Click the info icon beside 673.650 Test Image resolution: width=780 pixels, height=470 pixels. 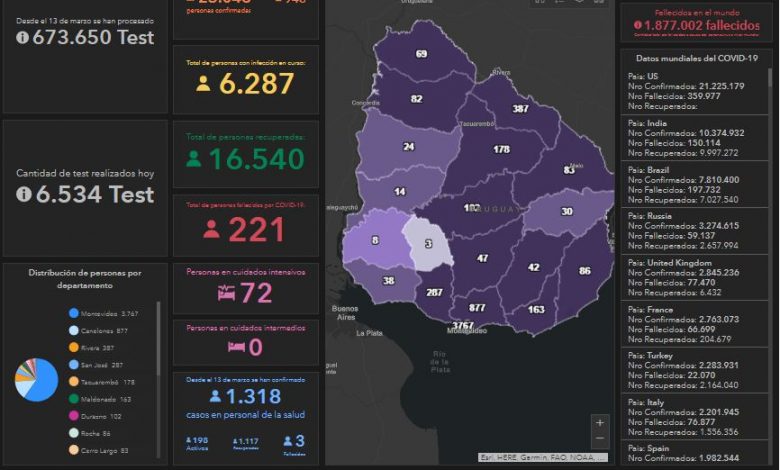pyautogui.click(x=23, y=37)
